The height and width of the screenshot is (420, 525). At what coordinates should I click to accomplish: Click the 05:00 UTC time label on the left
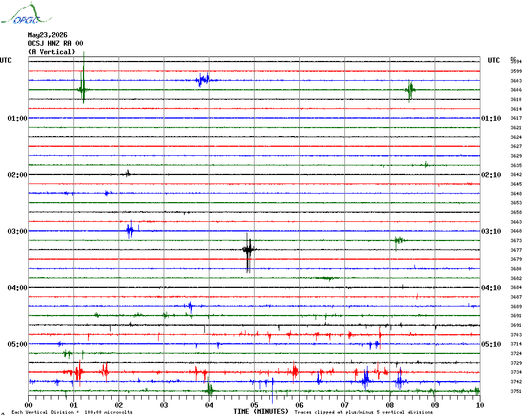click(x=17, y=344)
